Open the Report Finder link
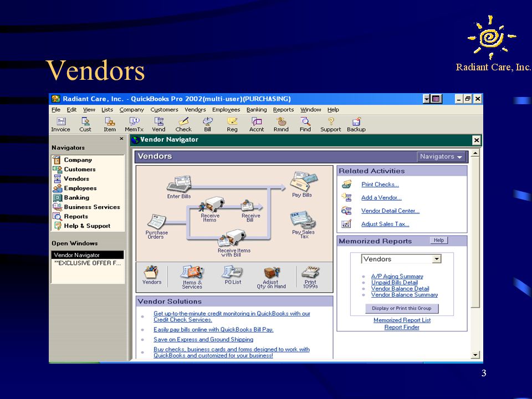This screenshot has width=532, height=399. point(402,328)
